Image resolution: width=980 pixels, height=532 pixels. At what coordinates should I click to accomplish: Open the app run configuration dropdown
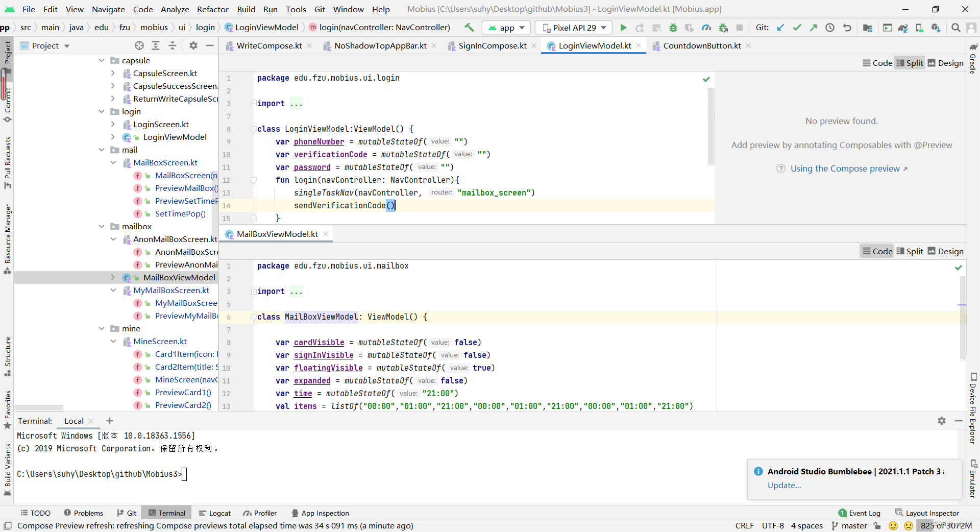point(506,28)
